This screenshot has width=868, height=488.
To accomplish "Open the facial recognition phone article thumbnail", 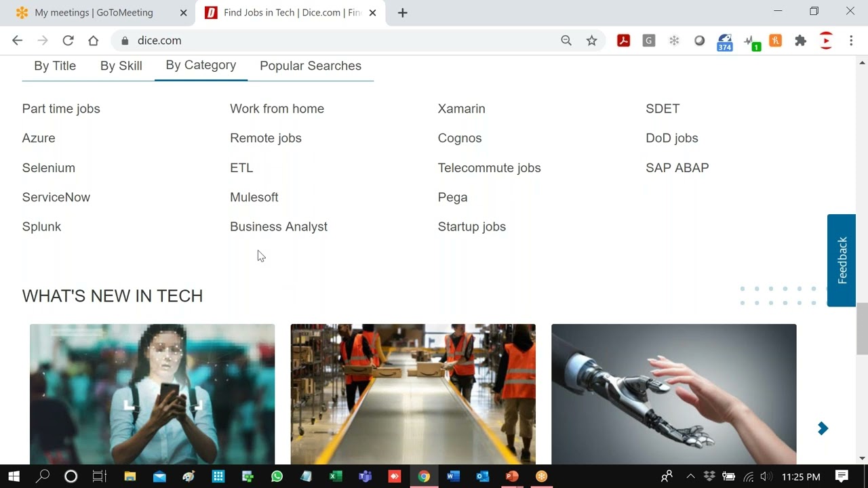I will coord(152,394).
